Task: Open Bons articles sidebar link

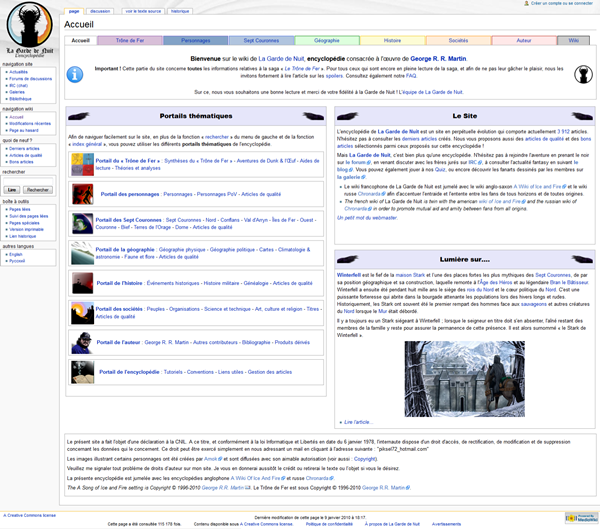Action: tap(21, 162)
